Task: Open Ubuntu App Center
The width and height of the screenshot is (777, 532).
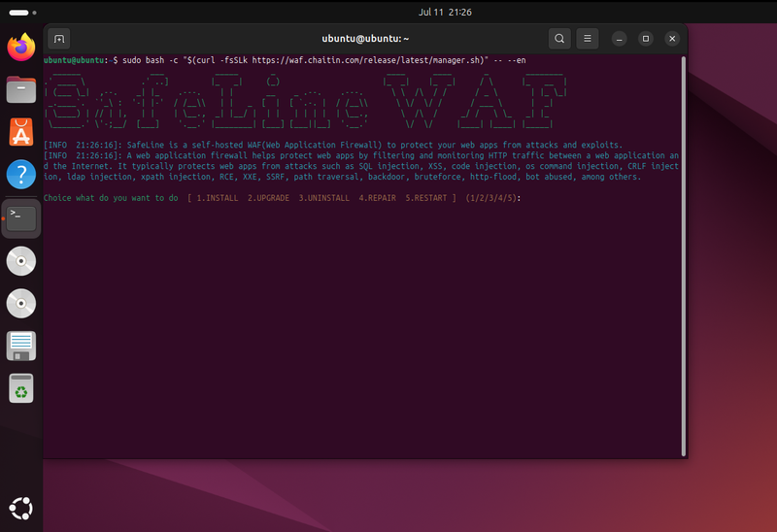Action: tap(21, 132)
